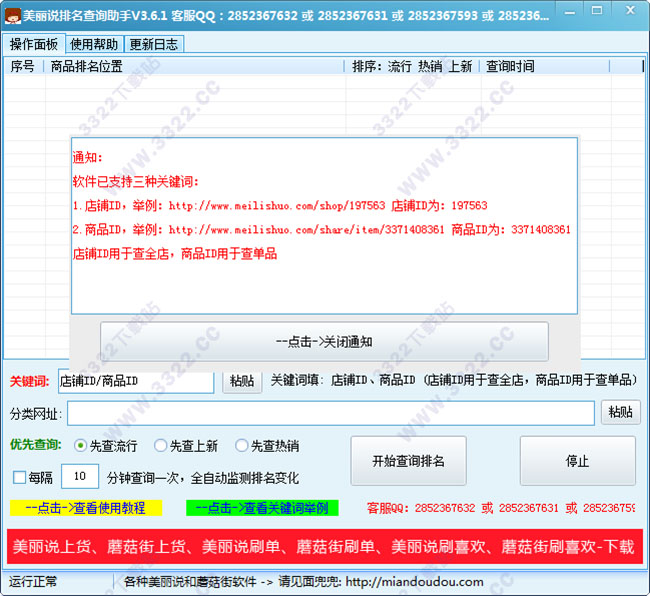This screenshot has width=650, height=596.
Task: Open the 使用帮助 tab
Action: (94, 44)
